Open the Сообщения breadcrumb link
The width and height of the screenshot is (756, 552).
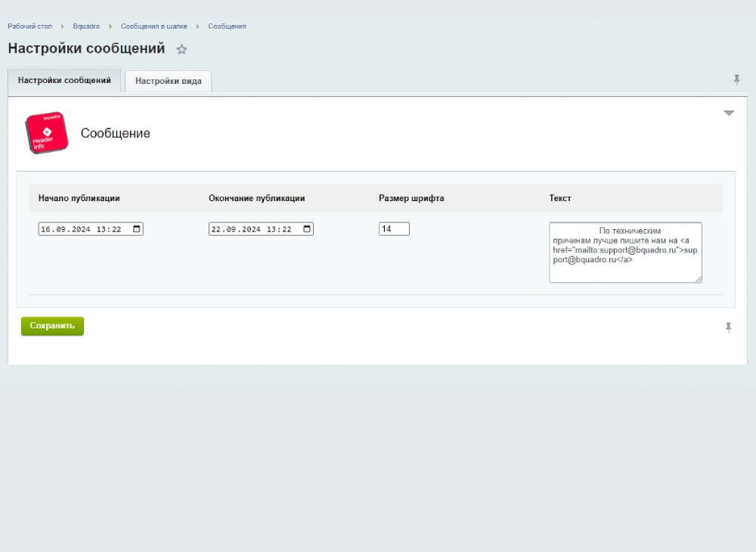227,26
